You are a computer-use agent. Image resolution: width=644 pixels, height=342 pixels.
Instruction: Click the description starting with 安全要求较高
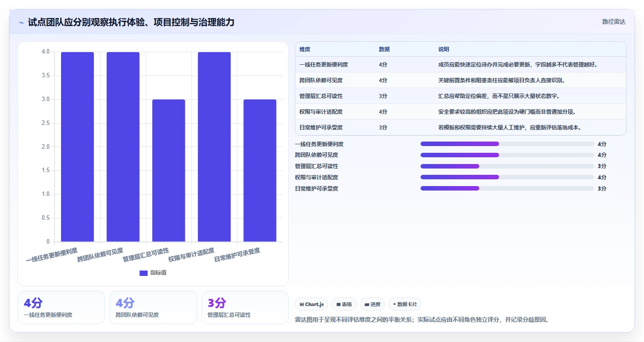pos(507,112)
